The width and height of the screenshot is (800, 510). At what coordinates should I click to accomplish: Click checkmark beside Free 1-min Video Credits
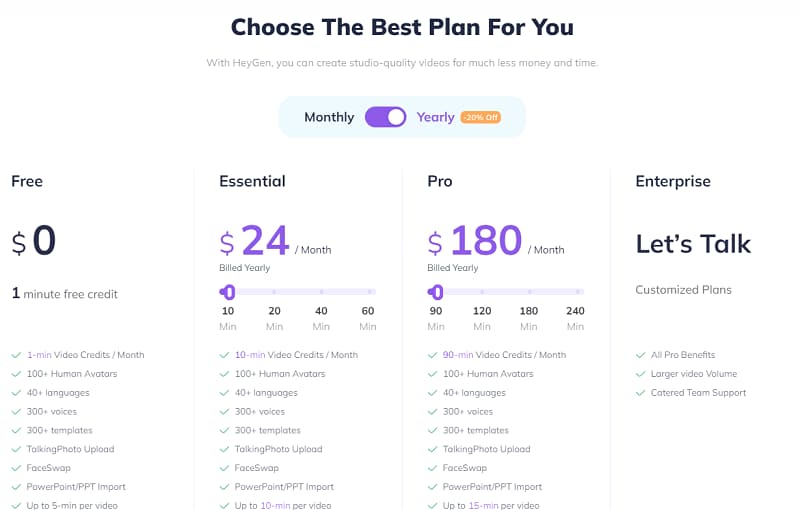coord(16,355)
